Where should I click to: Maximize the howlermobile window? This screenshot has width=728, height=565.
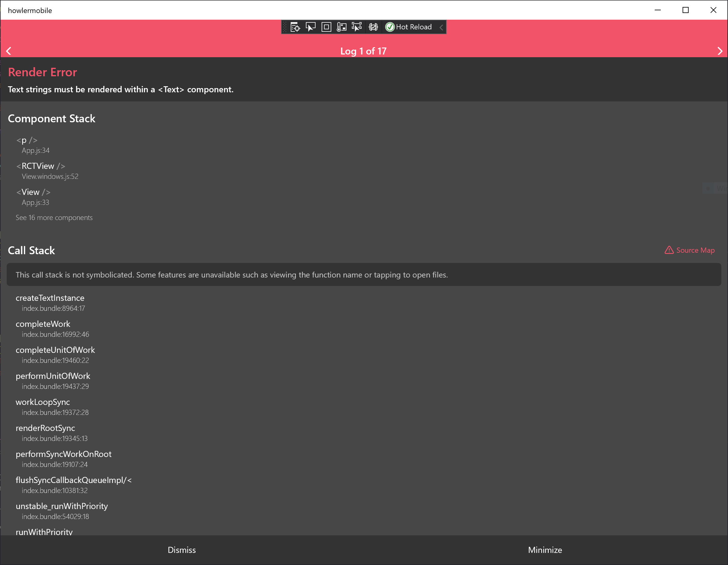point(686,10)
